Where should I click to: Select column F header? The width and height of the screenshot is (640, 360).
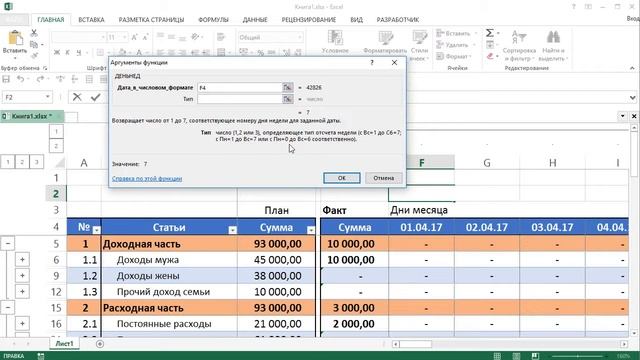tap(422, 163)
